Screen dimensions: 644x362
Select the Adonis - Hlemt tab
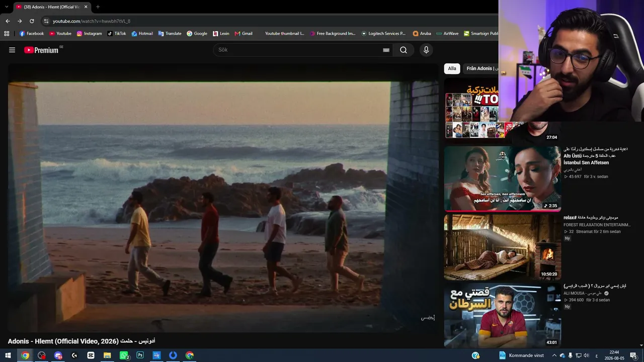pyautogui.click(x=52, y=7)
